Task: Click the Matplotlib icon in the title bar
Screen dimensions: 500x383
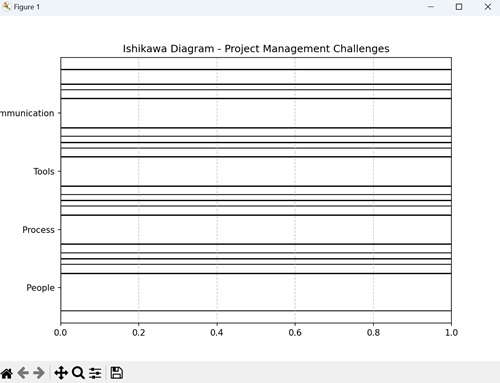Action: (6, 6)
